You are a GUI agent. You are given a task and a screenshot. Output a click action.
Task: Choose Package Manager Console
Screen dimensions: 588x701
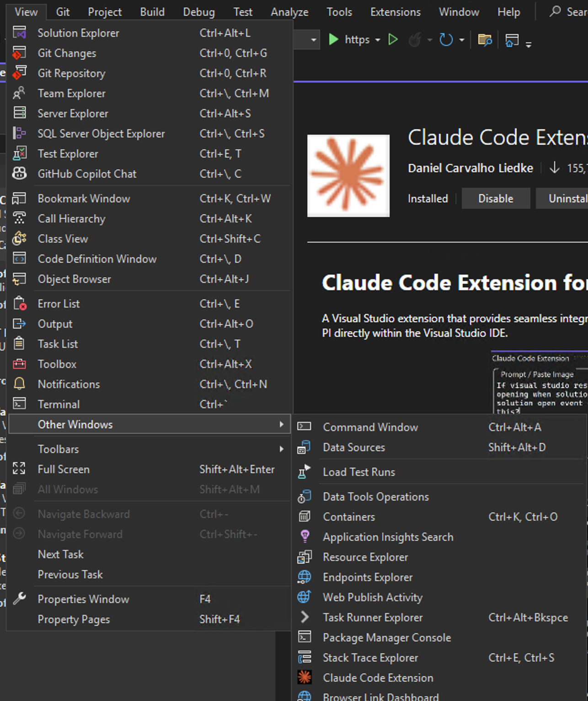[440, 638]
